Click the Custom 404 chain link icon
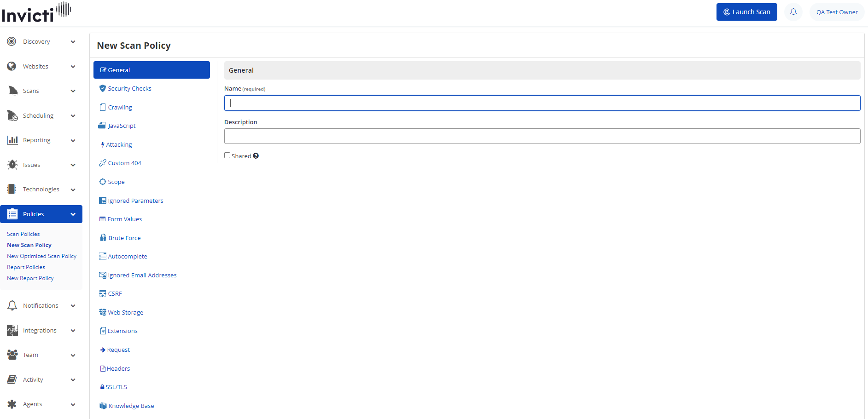This screenshot has height=419, width=868. click(103, 163)
